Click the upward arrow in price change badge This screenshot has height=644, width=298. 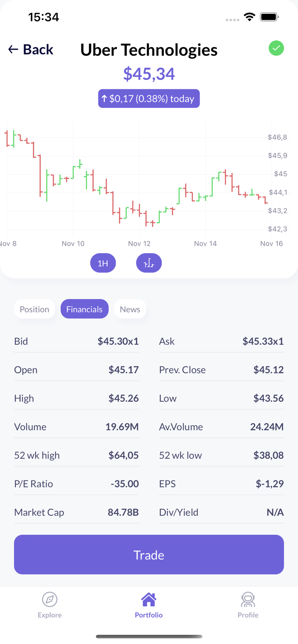[104, 98]
